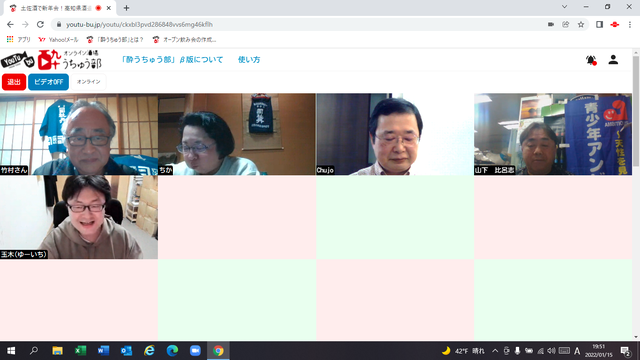Open アプリ bookmarks shortcut
The image size is (640, 360).
click(x=18, y=40)
